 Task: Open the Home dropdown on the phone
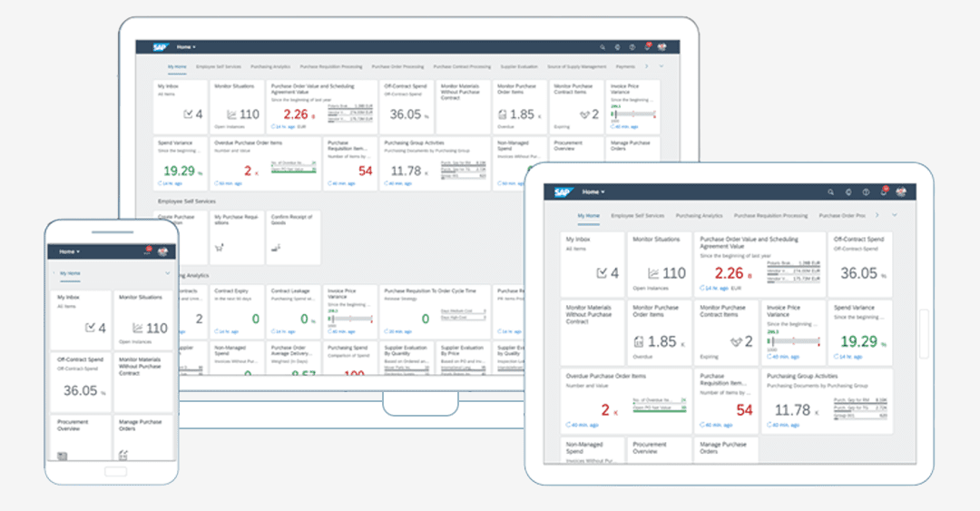tap(69, 251)
